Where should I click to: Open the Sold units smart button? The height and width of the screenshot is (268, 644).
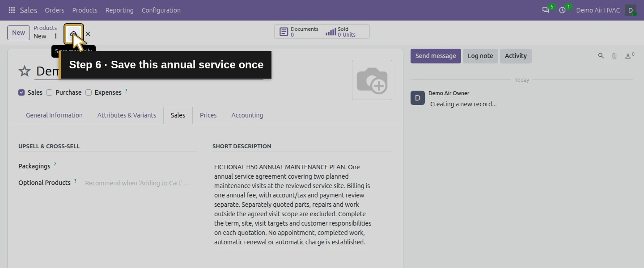click(x=346, y=32)
